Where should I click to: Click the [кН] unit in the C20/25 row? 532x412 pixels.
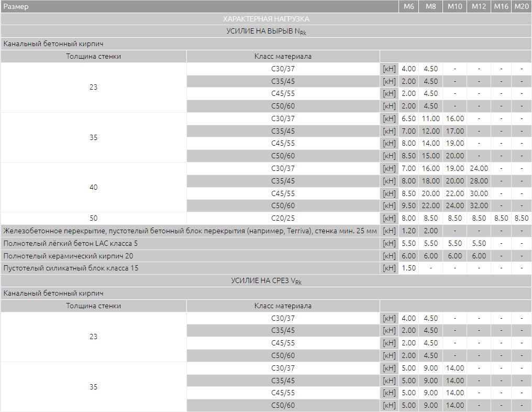[x=389, y=218]
